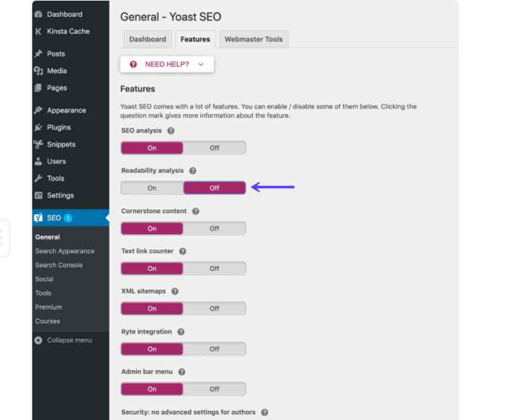Click the Tools wrench icon
The width and height of the screenshot is (505, 420).
coord(38,178)
